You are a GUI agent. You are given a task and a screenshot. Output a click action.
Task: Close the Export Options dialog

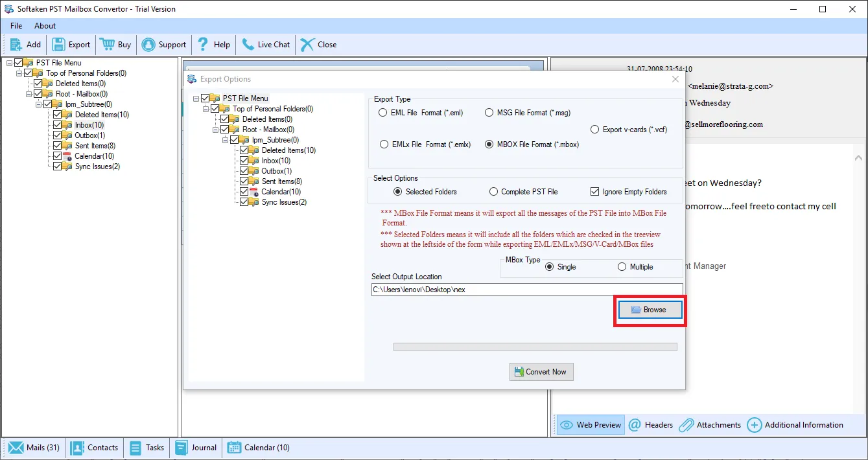675,79
